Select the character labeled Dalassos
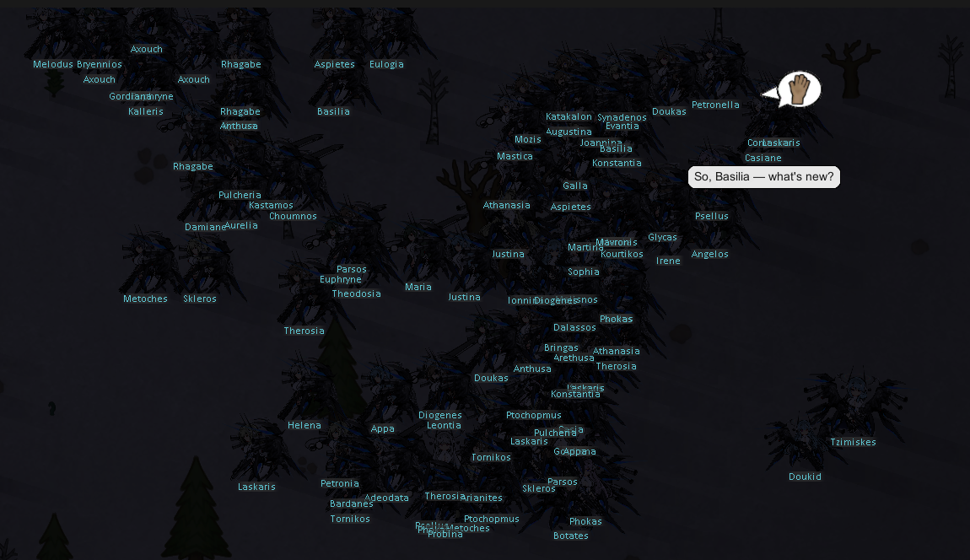 (574, 327)
